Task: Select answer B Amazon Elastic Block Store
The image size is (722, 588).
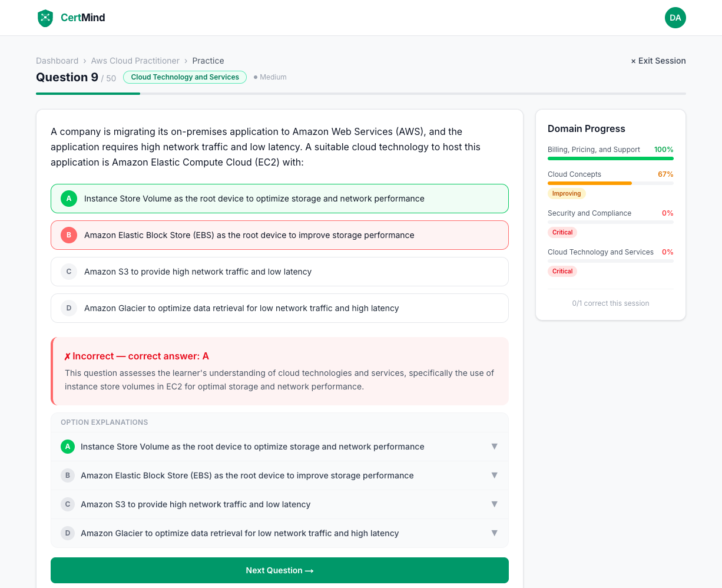Action: (280, 235)
